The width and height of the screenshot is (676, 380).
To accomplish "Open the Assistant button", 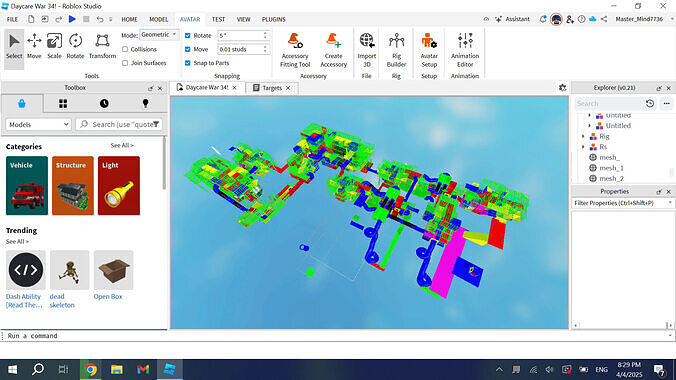I will (x=513, y=19).
